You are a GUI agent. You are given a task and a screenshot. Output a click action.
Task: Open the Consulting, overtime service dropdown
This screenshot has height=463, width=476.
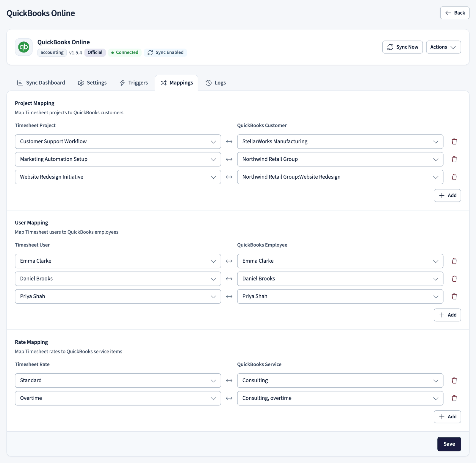(340, 398)
